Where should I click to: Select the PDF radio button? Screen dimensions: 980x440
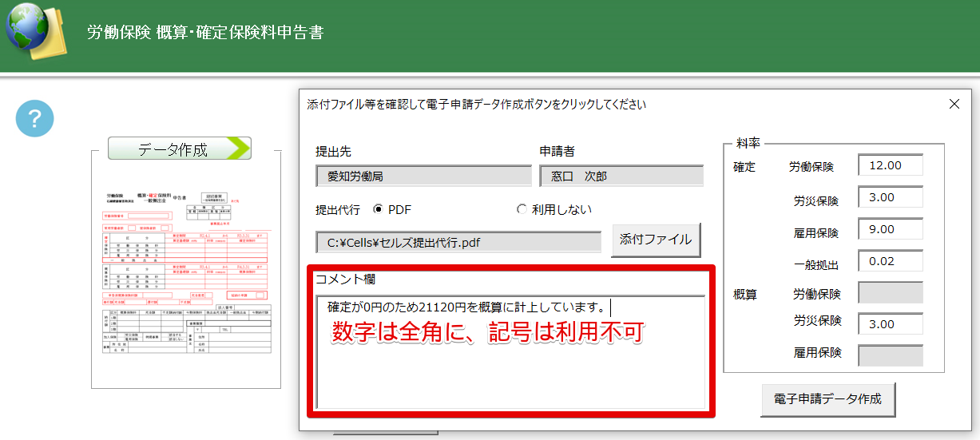coord(379,210)
